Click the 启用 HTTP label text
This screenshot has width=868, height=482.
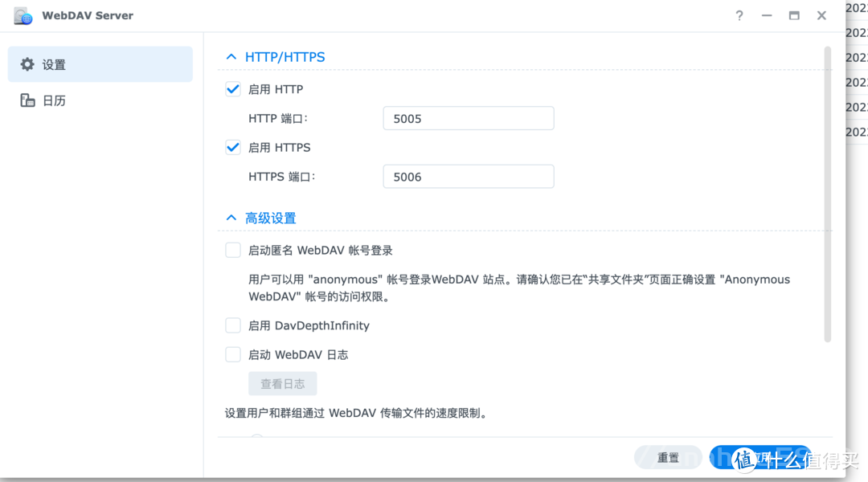[x=276, y=89]
